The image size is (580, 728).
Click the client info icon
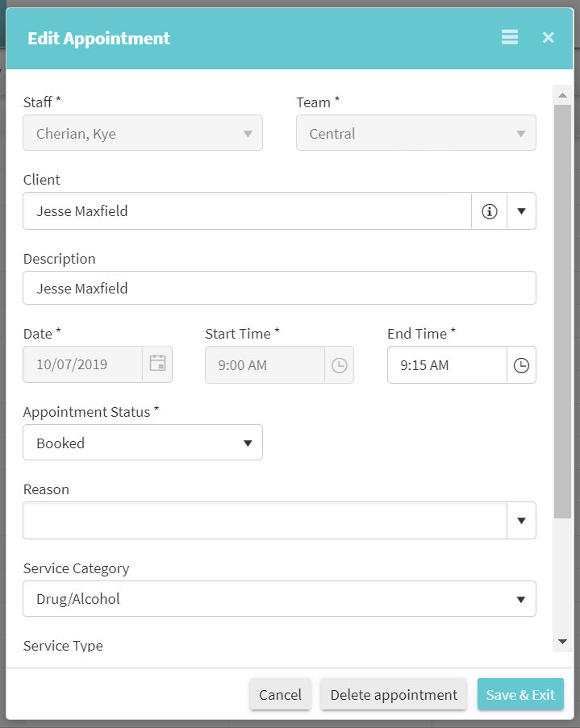tap(489, 211)
